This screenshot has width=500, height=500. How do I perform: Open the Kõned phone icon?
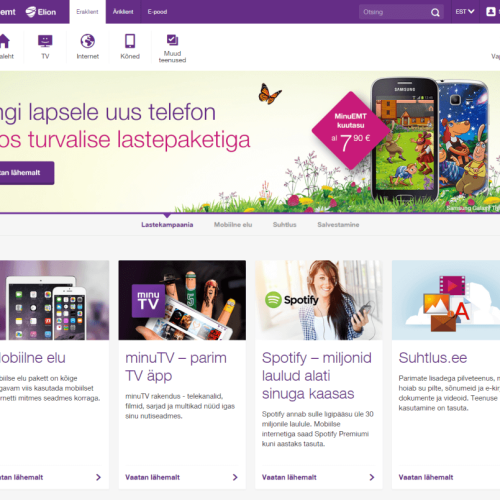130,41
